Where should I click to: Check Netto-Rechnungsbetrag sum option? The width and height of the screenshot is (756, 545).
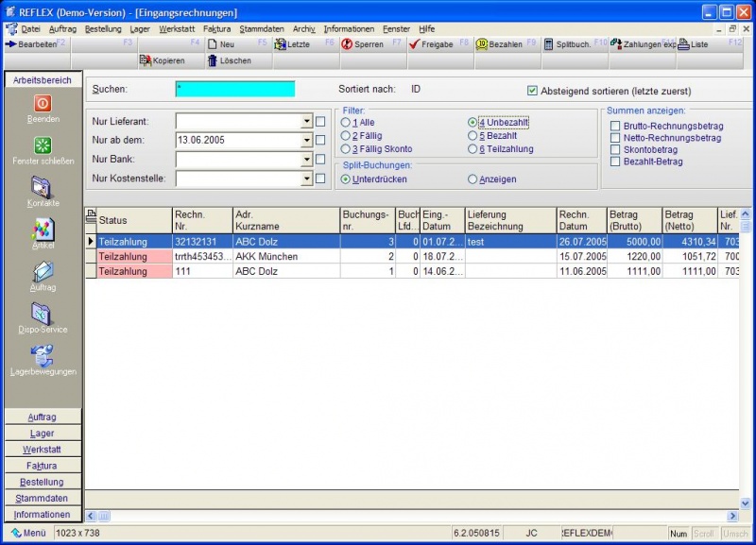[x=615, y=138]
